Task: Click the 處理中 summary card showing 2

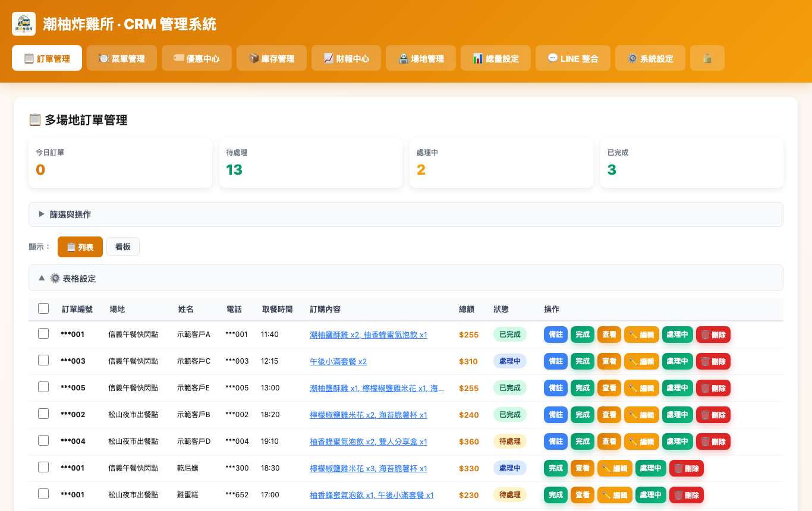Action: [502, 163]
